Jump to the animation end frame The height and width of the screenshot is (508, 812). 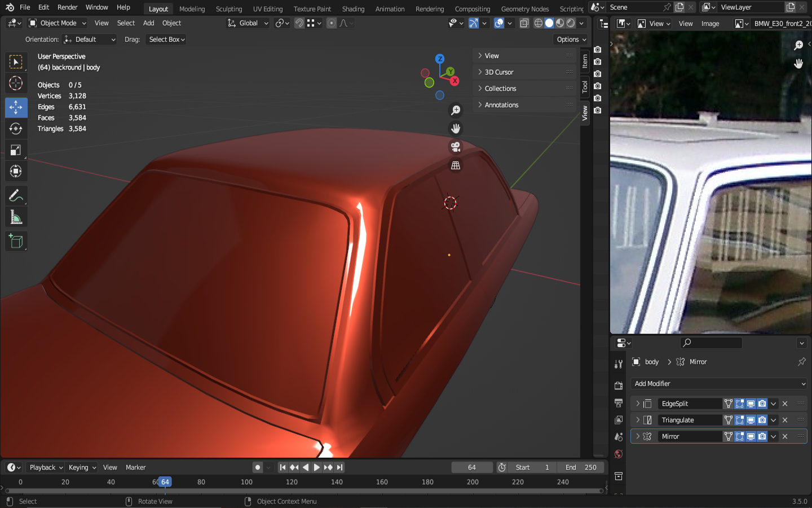tap(339, 467)
